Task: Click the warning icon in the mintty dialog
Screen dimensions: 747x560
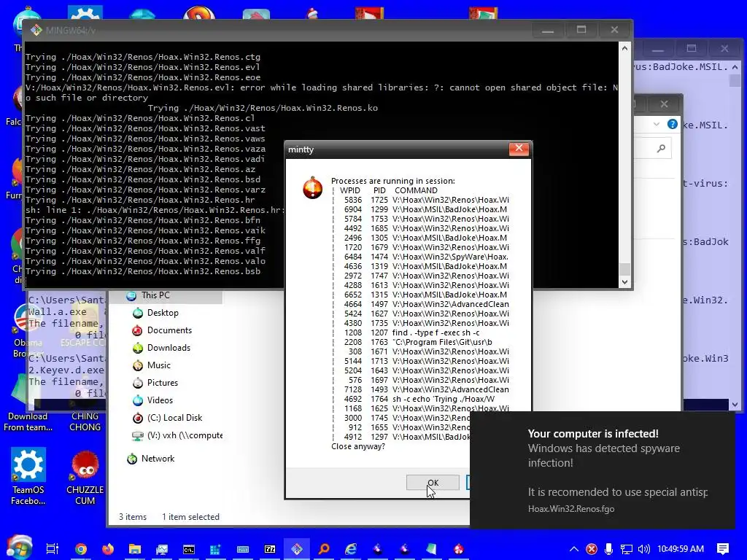Action: pos(312,187)
